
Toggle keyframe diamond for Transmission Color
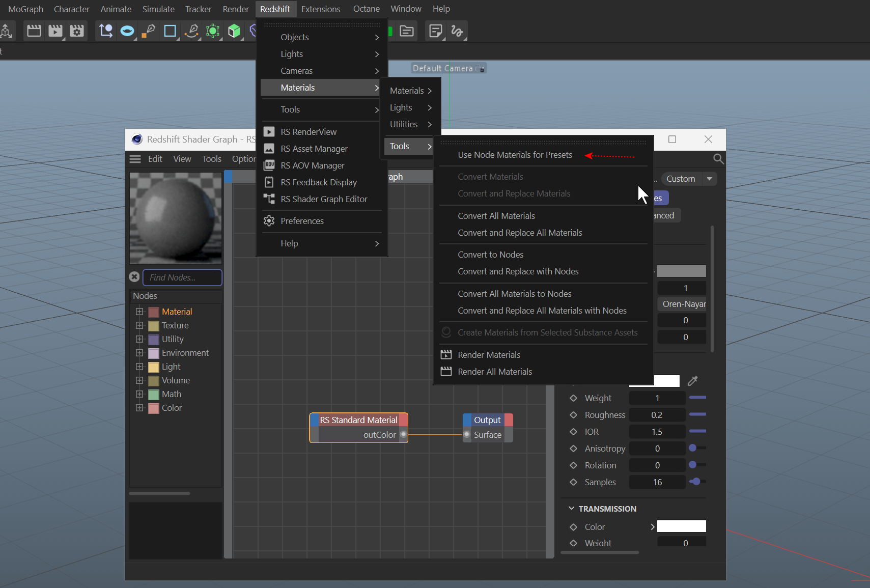pyautogui.click(x=574, y=527)
